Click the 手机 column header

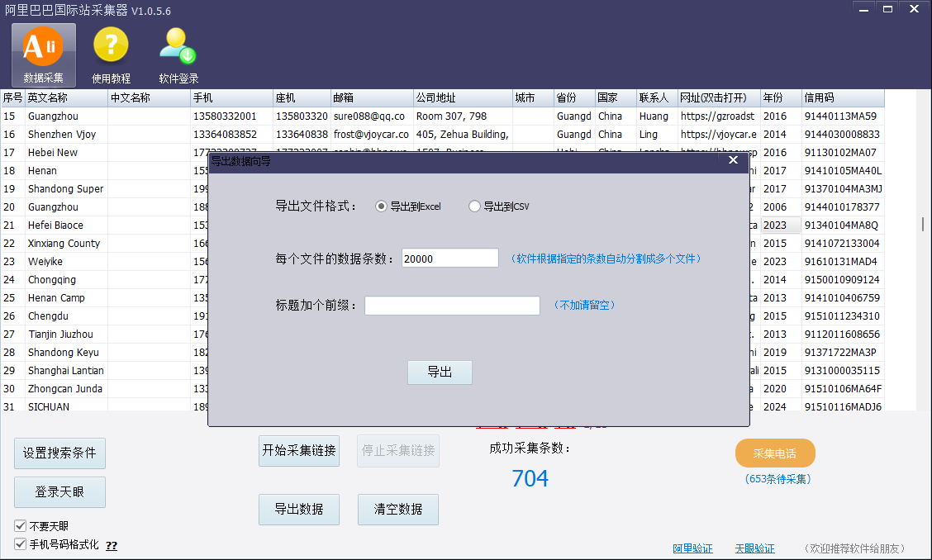(x=232, y=98)
